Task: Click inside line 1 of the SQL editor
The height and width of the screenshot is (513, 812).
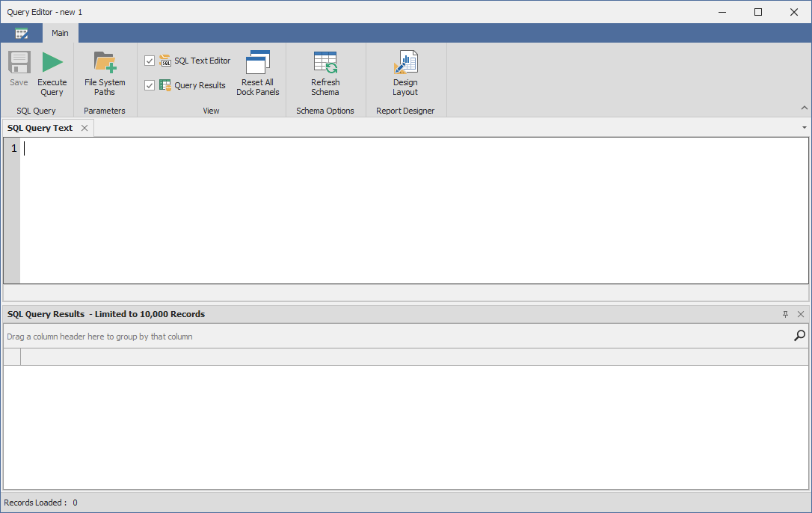Action: pos(75,148)
